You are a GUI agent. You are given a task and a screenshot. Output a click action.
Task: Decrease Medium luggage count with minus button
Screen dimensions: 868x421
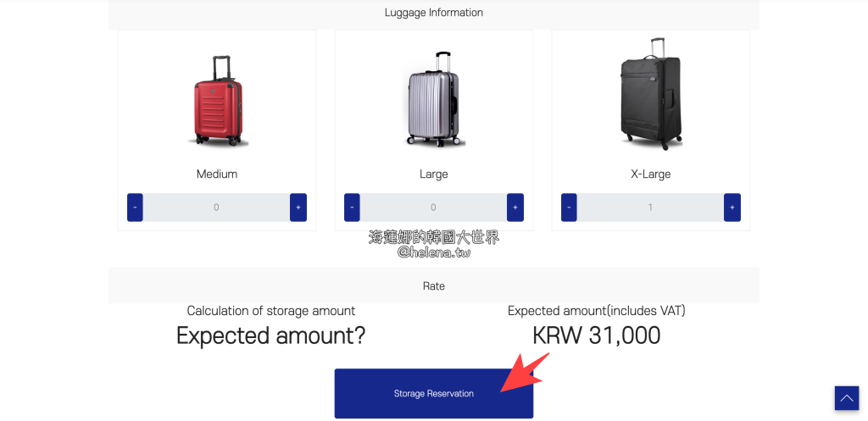point(135,208)
